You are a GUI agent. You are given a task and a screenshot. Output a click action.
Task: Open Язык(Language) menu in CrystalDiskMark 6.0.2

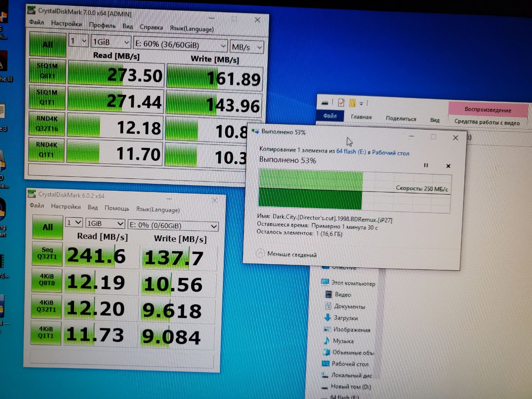(x=158, y=209)
